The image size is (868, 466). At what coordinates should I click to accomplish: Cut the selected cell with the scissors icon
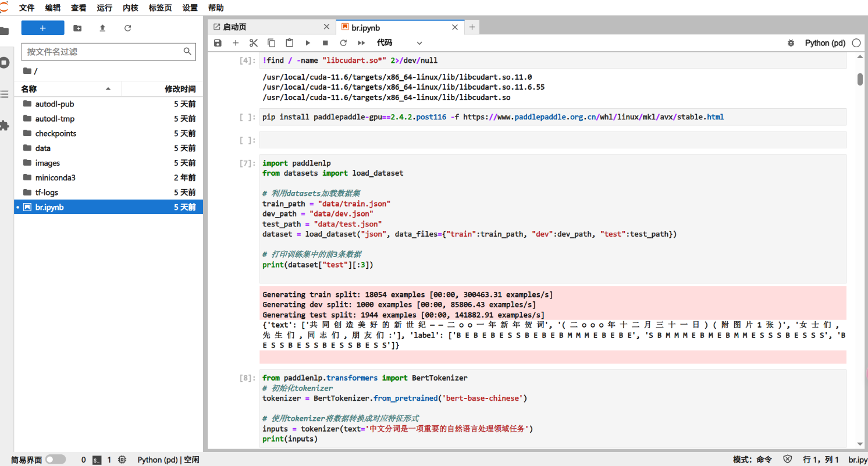pos(254,43)
